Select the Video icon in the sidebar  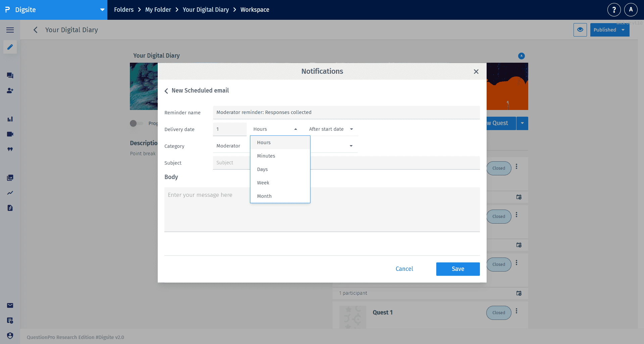click(x=10, y=134)
